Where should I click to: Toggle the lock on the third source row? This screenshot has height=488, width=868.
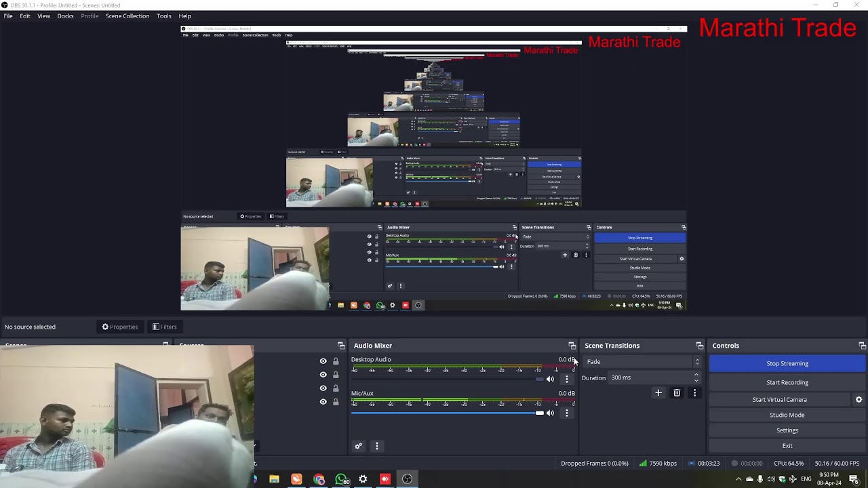336,388
